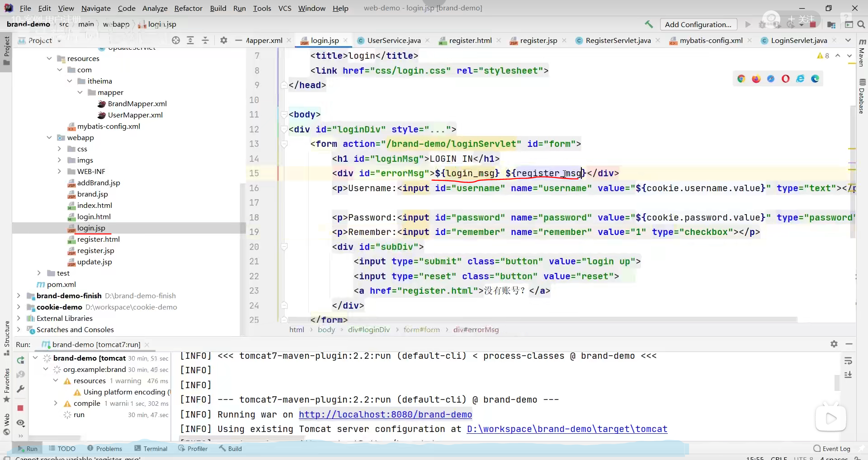Expand External Libraries node
Screen dimensions: 868x460
pyautogui.click(x=19, y=318)
